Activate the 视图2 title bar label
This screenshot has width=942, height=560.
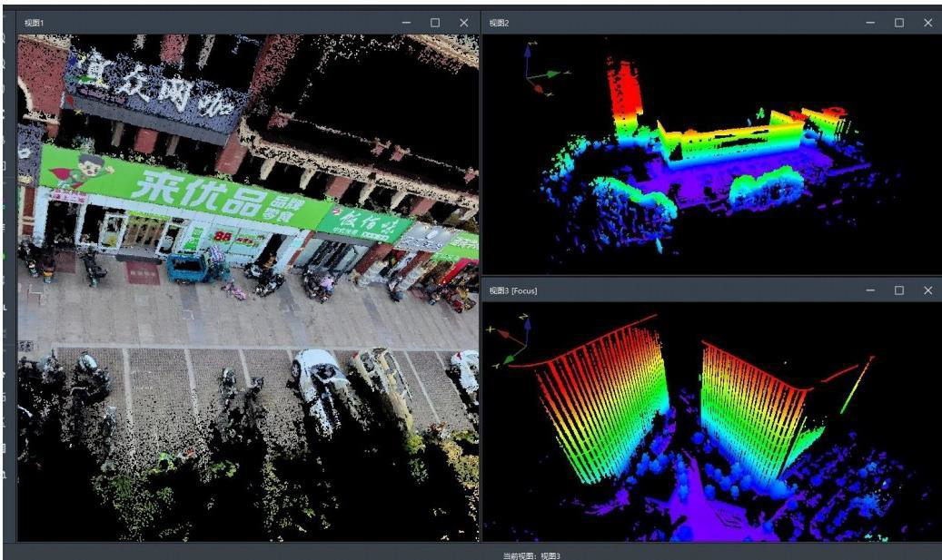[x=499, y=23]
